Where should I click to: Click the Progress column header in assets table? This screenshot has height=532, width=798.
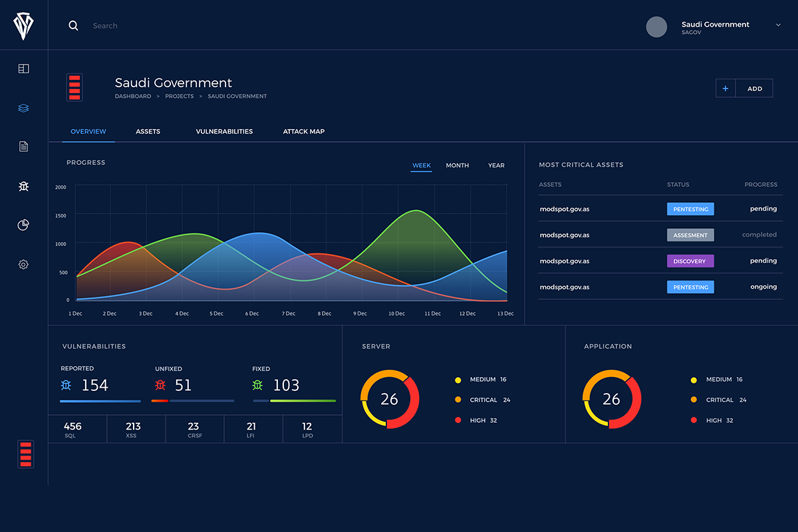coord(761,185)
